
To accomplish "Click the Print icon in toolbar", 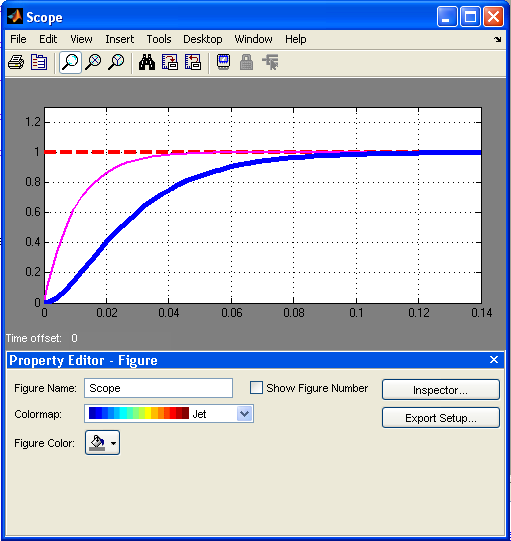I will (x=16, y=62).
